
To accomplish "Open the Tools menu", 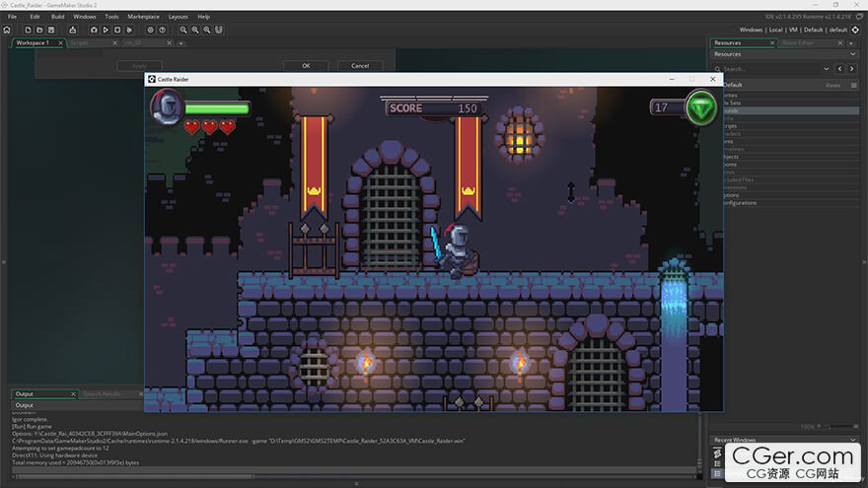I will click(111, 17).
